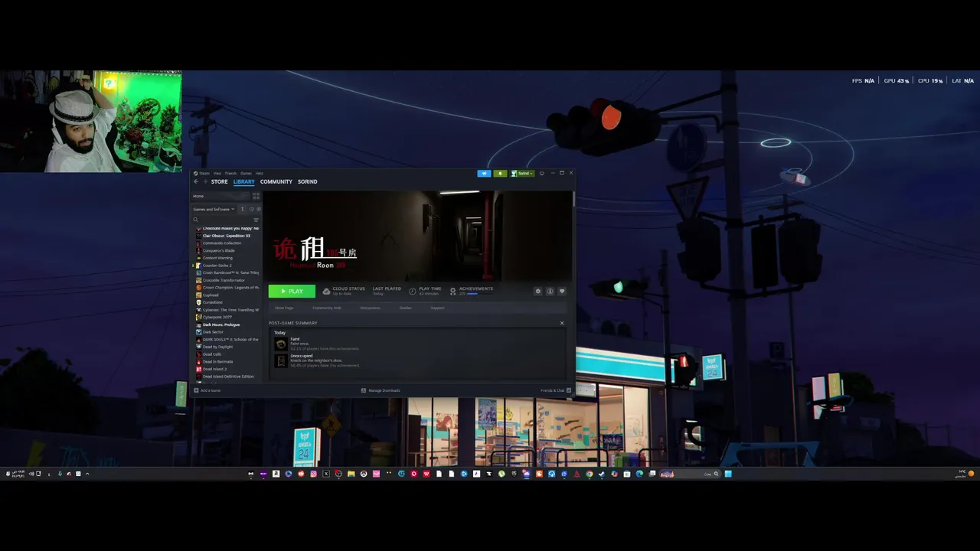Click the Cuphead game icon
Image resolution: width=980 pixels, height=551 pixels.
point(199,295)
